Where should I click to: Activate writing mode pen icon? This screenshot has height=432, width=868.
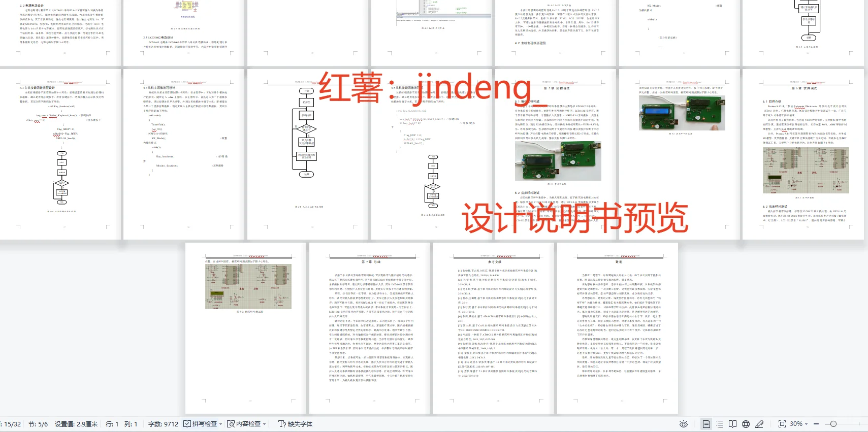(x=759, y=424)
